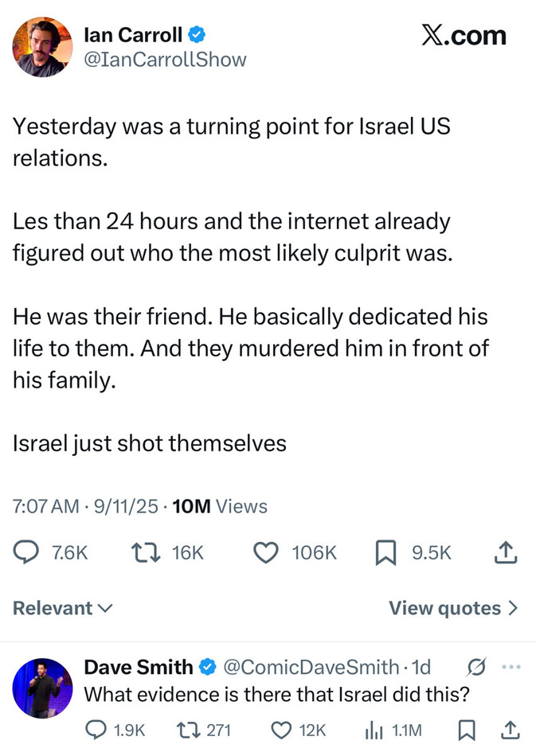
Task: Like Ian Carroll's post with the heart
Action: [265, 552]
